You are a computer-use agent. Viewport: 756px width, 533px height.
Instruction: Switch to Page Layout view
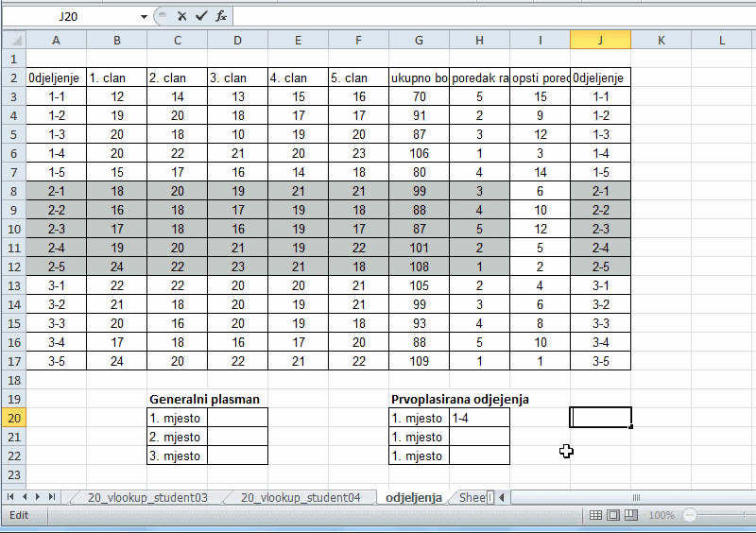pyautogui.click(x=613, y=515)
